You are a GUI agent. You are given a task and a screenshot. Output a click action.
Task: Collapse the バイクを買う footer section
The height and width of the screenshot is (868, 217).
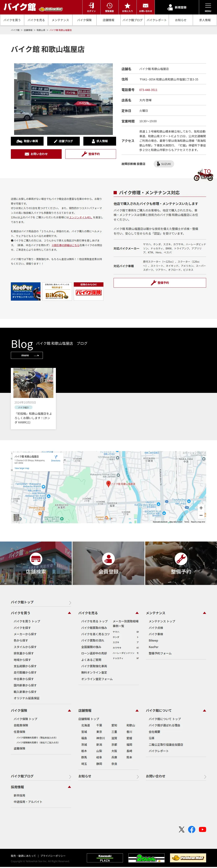pos(69,613)
